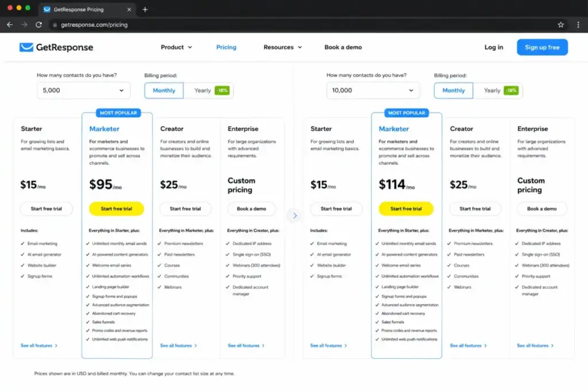Click the -18% badge in the 5,000-contacts panel
The height and width of the screenshot is (392, 588).
tap(222, 90)
